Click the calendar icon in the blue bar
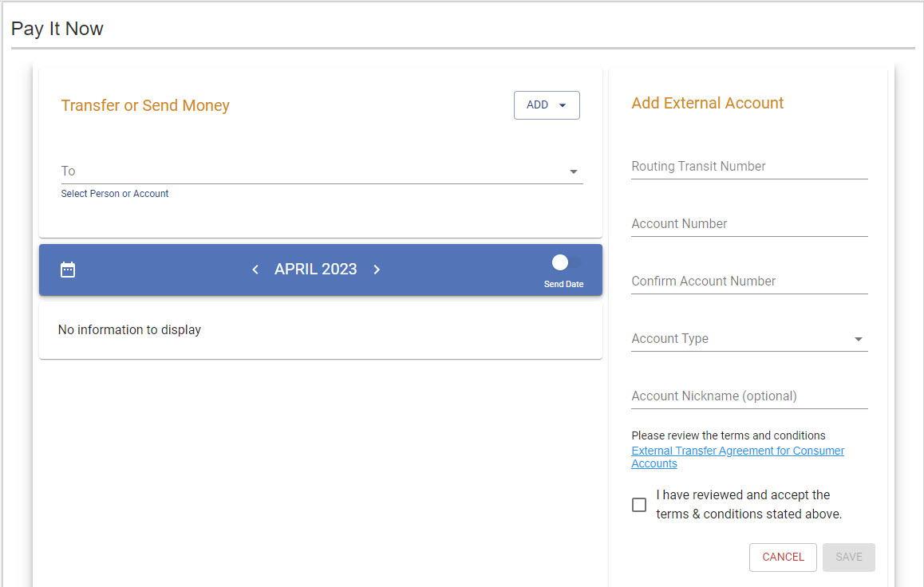The height and width of the screenshot is (587, 924). pyautogui.click(x=68, y=270)
